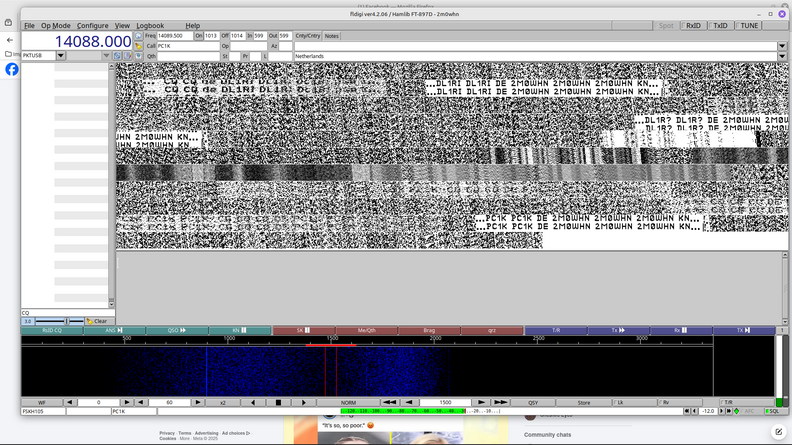Click the single-step decrease arrow left of -12.0
The width and height of the screenshot is (792, 445).
pyautogui.click(x=695, y=411)
